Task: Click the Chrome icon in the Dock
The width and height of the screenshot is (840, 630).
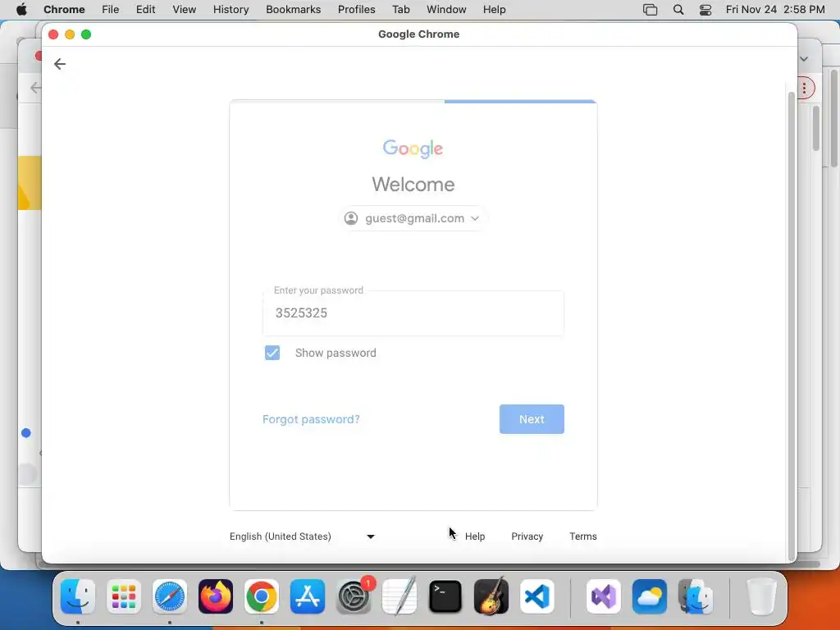Action: 262,596
